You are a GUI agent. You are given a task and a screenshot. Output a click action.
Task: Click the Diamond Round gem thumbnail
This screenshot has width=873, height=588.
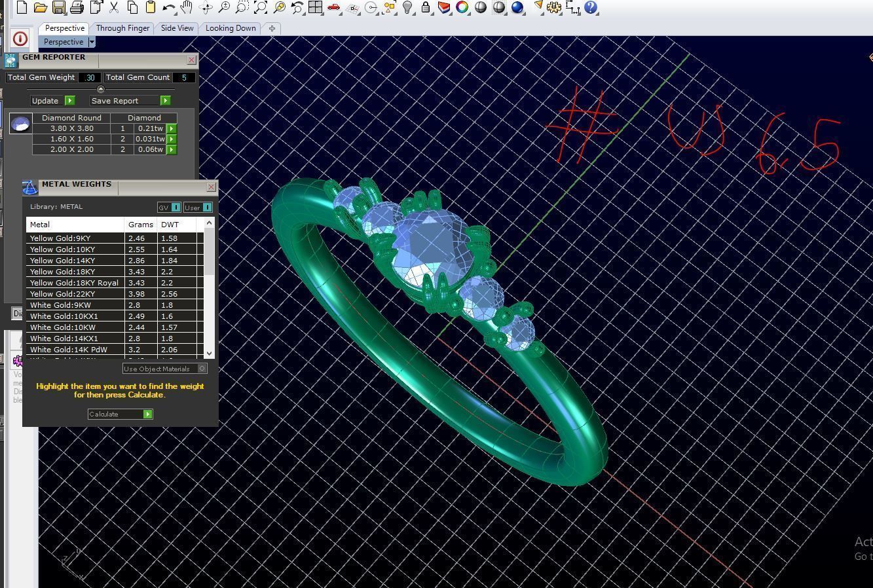pos(21,124)
